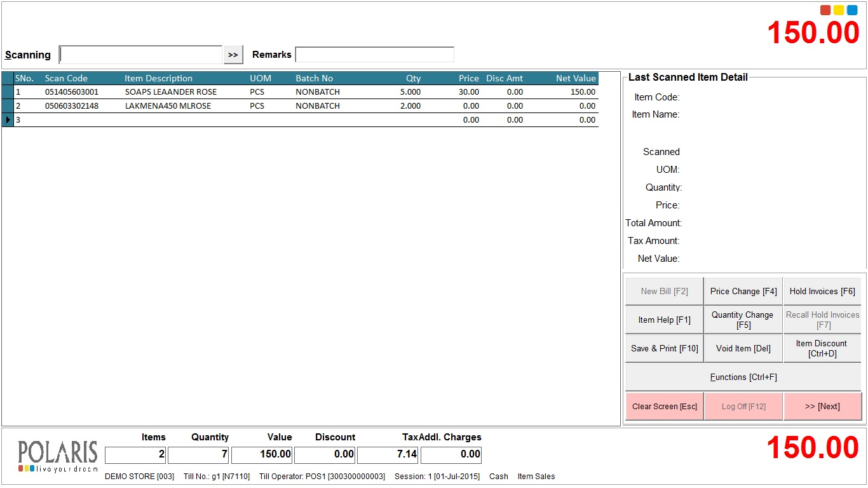Click into the Remarks text box
The height and width of the screenshot is (488, 868).
[374, 55]
